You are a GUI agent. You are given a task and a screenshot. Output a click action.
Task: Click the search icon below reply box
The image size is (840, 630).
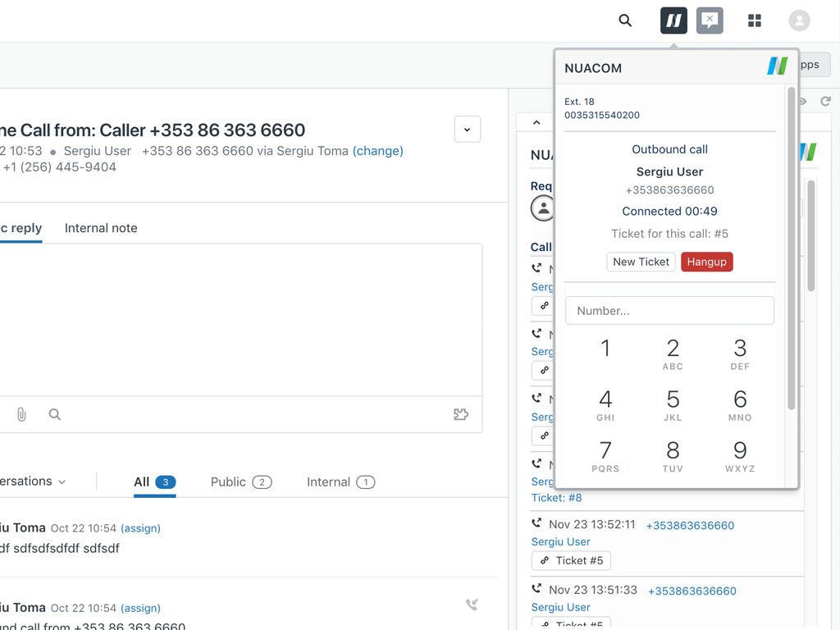click(x=55, y=415)
